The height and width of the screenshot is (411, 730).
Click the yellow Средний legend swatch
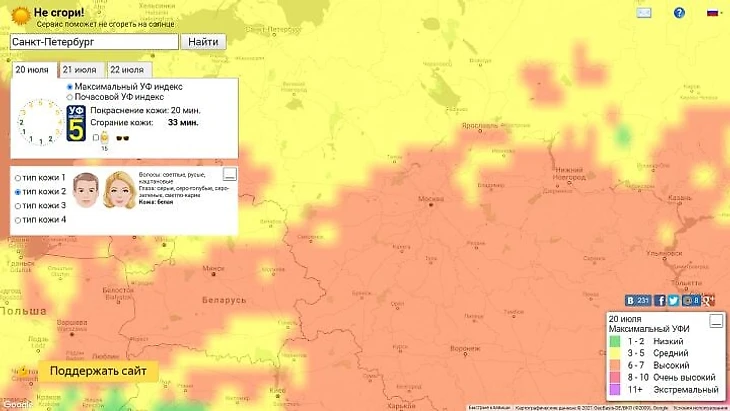click(615, 353)
